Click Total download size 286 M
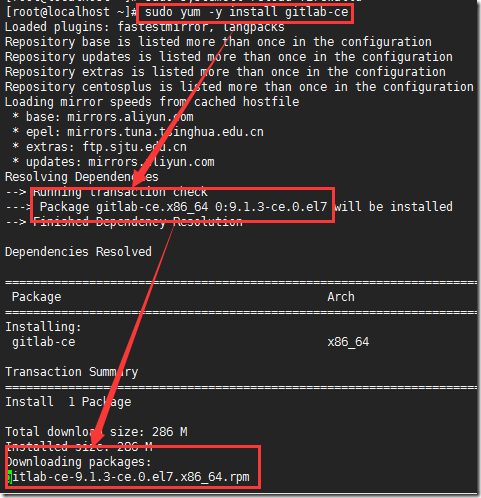481x498 pixels. (96, 432)
